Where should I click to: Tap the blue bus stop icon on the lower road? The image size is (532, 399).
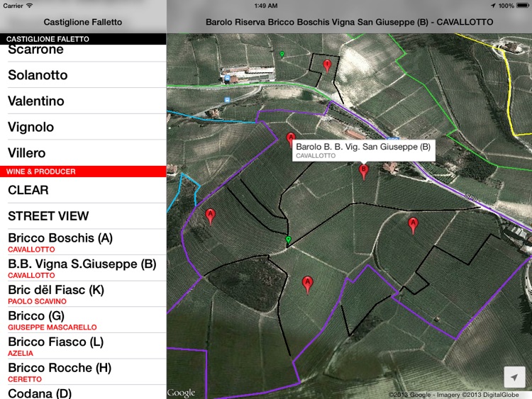[227, 100]
